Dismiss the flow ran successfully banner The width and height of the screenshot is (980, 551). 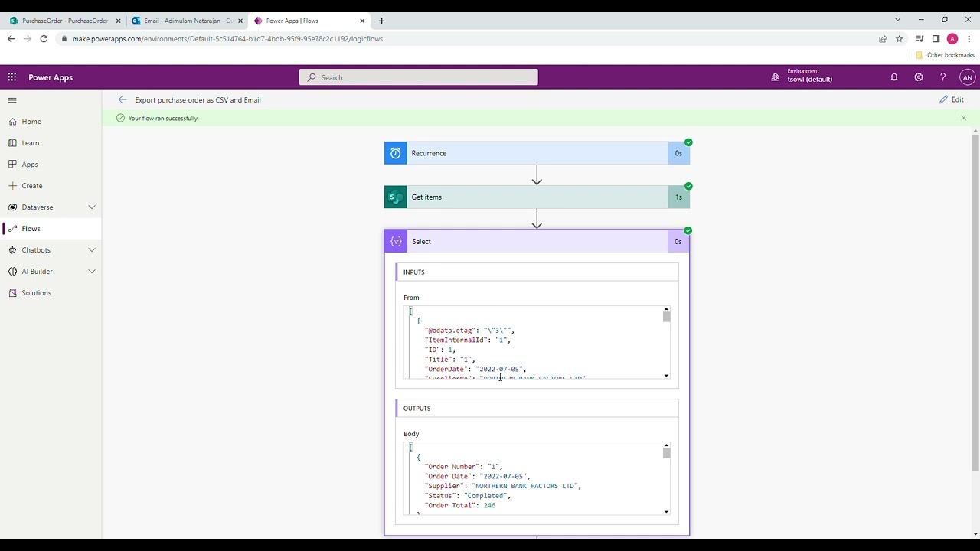963,118
